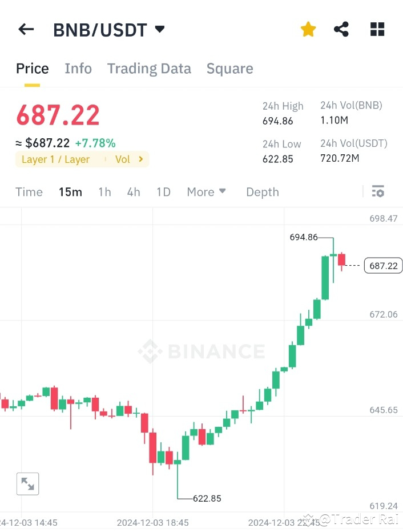Tap the Binance watermark logo on the chart
This screenshot has width=403, height=532.
pos(201,351)
